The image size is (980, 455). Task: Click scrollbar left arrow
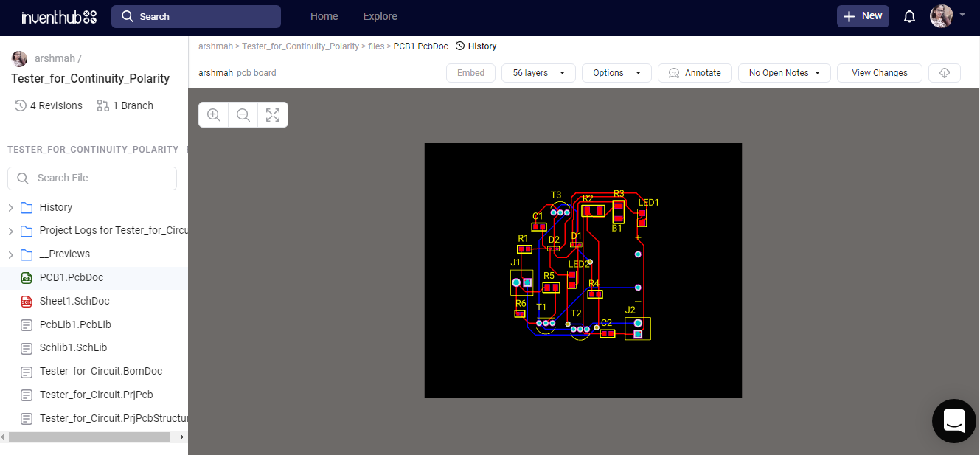click(x=4, y=437)
